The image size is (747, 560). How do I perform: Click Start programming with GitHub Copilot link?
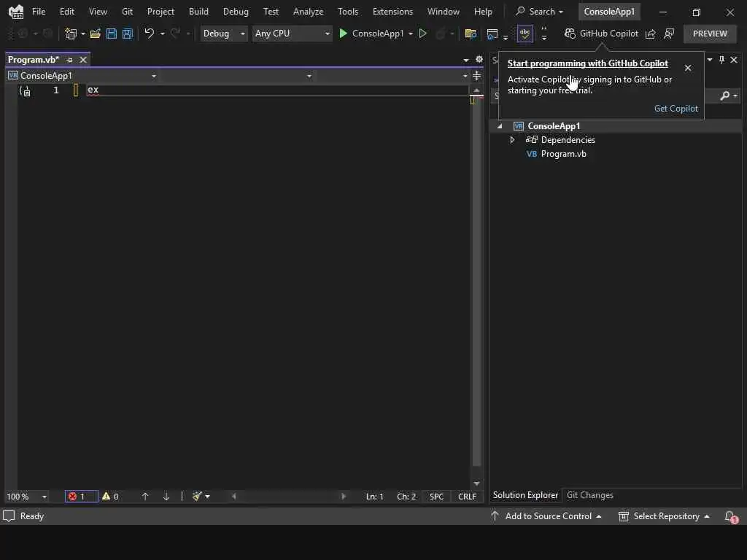point(587,63)
